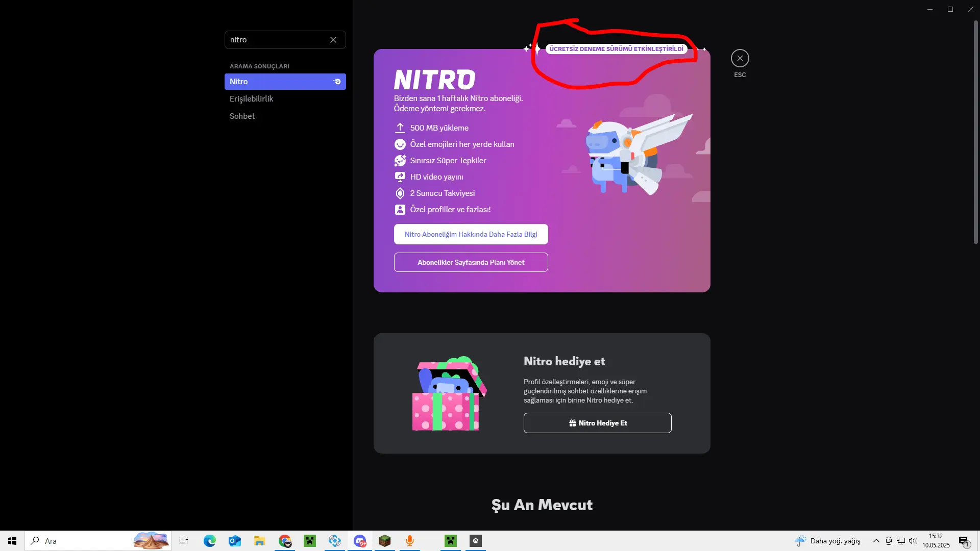
Task: Open Erişilebilirlik settings
Action: point(285,99)
